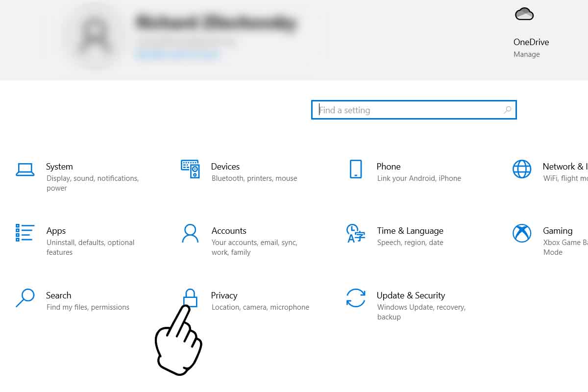
Task: Click the OneDrive cloud icon
Action: coord(524,14)
